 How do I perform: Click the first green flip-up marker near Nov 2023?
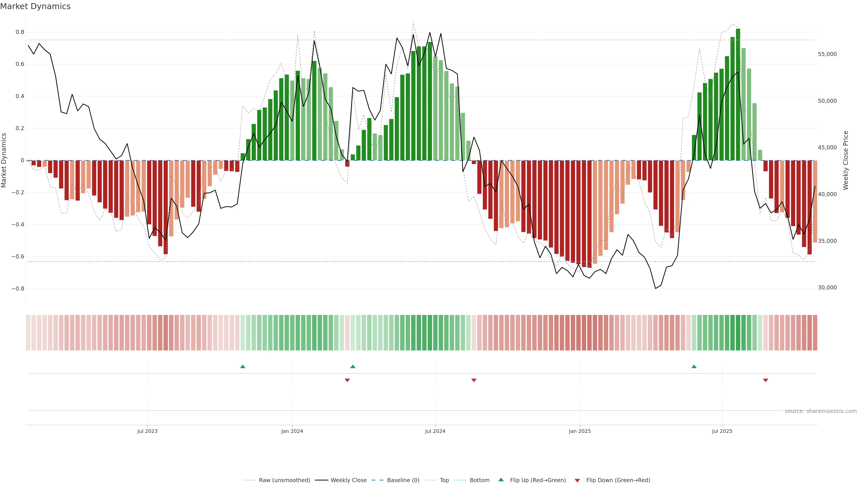tap(243, 366)
